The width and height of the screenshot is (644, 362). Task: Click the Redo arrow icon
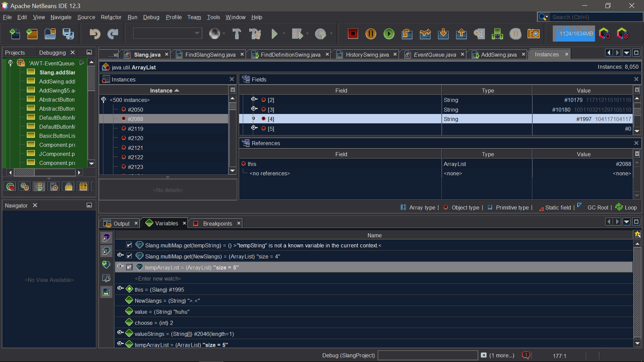113,34
